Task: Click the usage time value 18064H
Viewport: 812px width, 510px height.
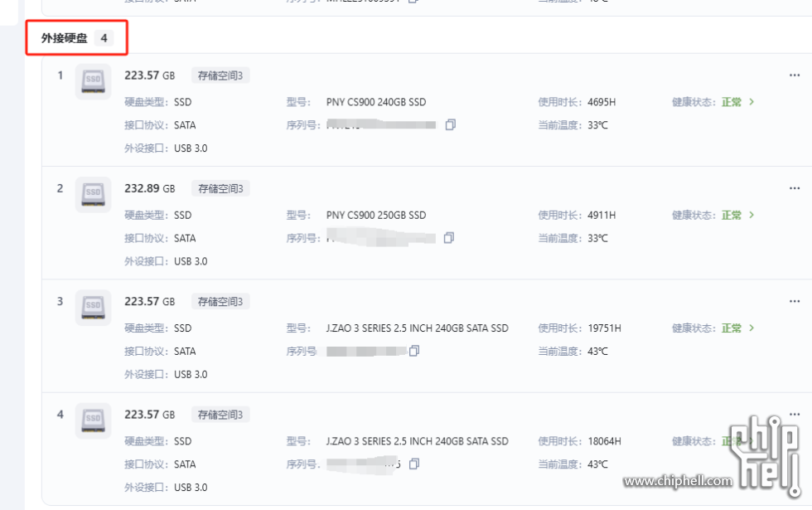Action: click(x=604, y=441)
